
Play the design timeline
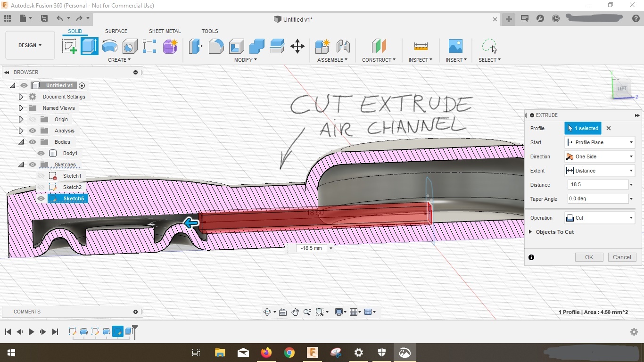tap(31, 332)
